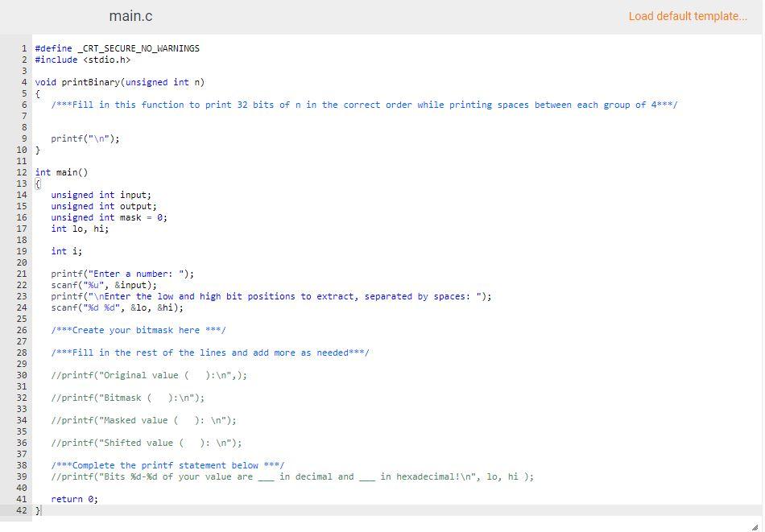Click line number 12 beside int main
The width and height of the screenshot is (765, 532).
[21, 172]
